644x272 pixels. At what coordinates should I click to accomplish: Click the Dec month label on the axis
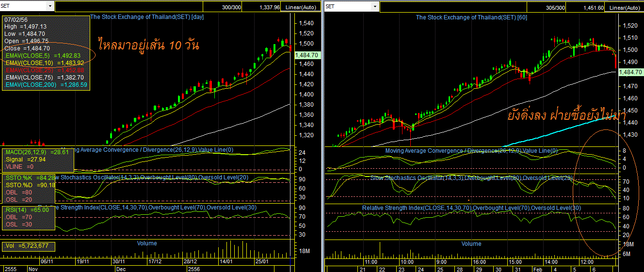coord(121,269)
